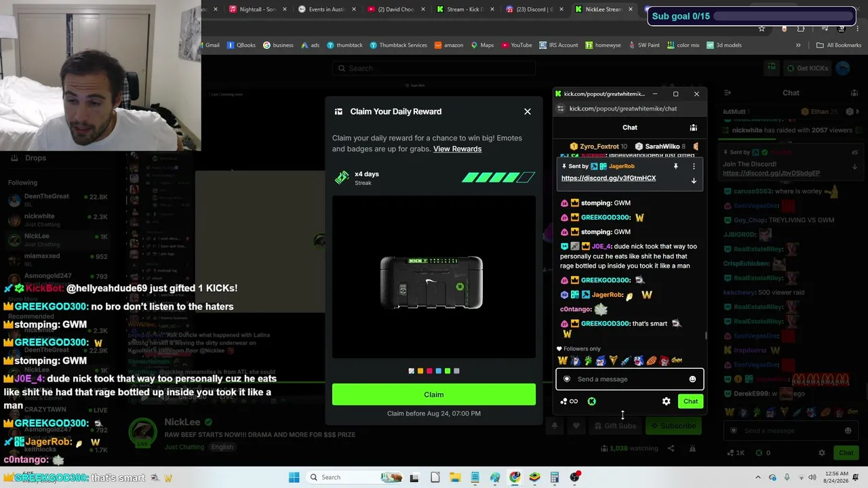
Task: Open Windows Start menu
Action: coord(294,477)
